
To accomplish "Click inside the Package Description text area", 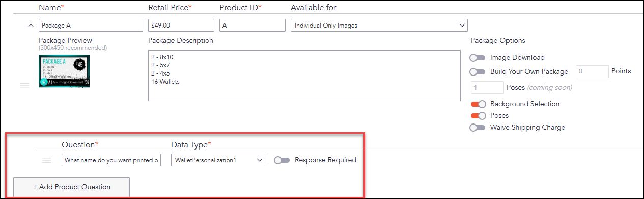I will (304, 75).
